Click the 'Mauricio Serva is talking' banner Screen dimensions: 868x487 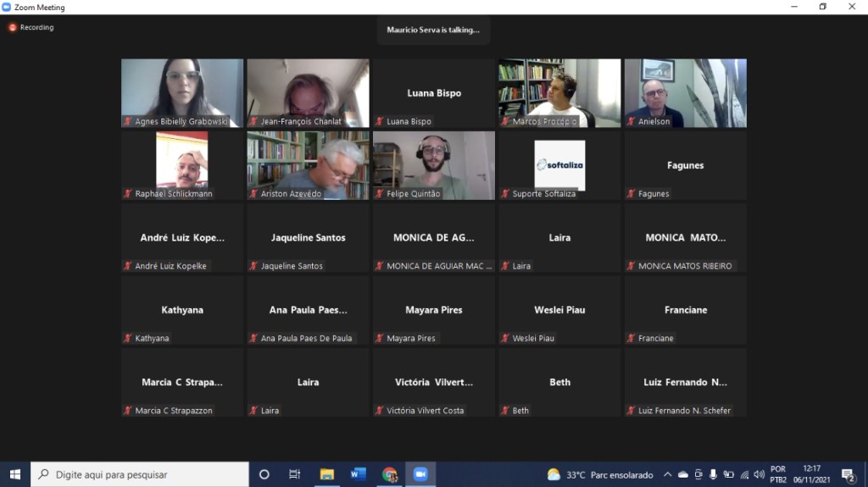(433, 30)
